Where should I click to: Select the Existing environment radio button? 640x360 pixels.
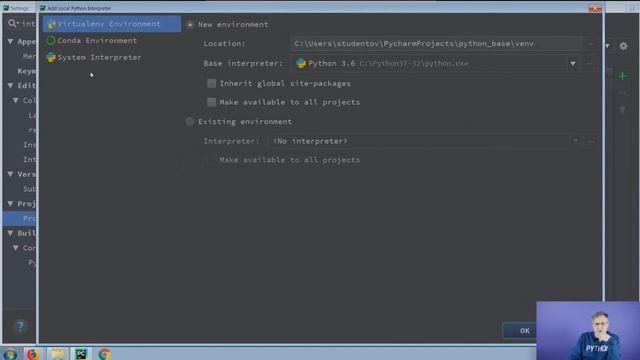click(190, 122)
